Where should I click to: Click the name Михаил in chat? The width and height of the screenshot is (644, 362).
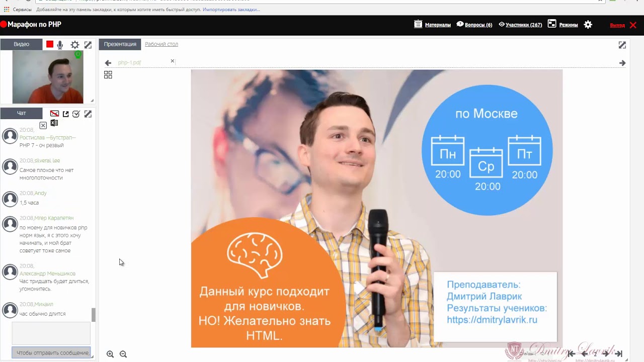pyautogui.click(x=44, y=304)
